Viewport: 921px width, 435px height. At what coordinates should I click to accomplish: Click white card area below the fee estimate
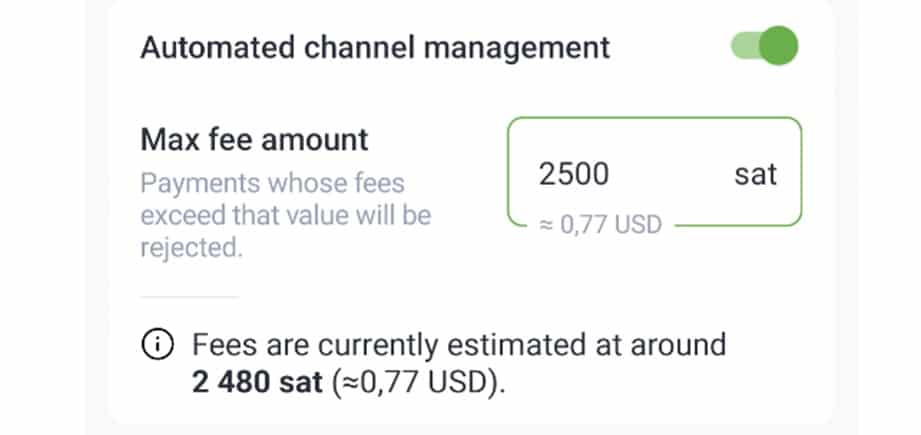tap(470, 411)
